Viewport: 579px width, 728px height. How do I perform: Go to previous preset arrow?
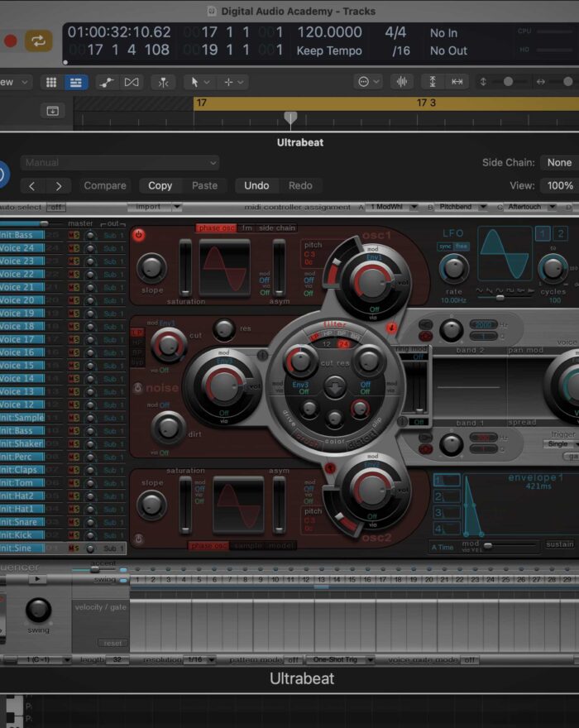point(32,186)
